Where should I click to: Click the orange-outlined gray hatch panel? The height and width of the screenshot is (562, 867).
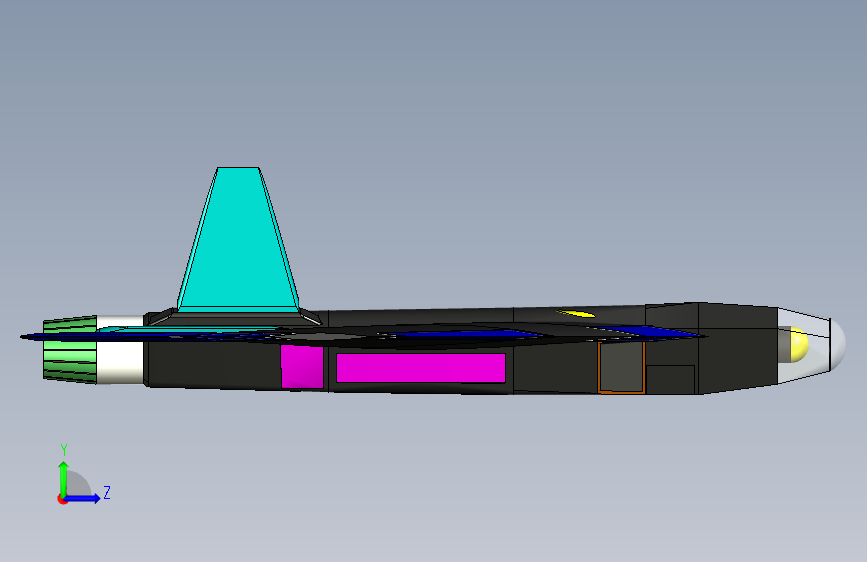(621, 367)
